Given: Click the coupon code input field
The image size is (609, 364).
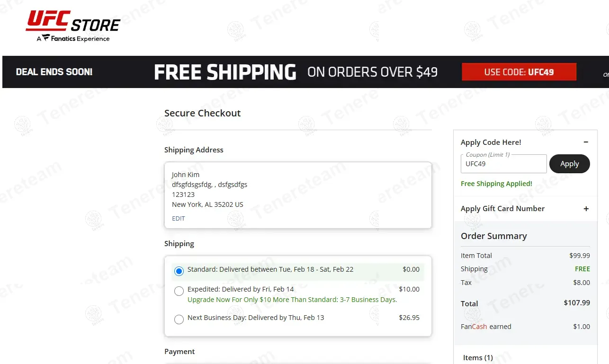Looking at the screenshot, I should pos(503,164).
